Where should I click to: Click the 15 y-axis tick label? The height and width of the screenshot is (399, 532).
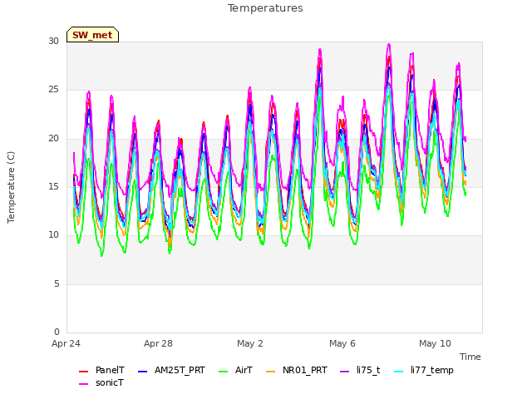pos(53,186)
